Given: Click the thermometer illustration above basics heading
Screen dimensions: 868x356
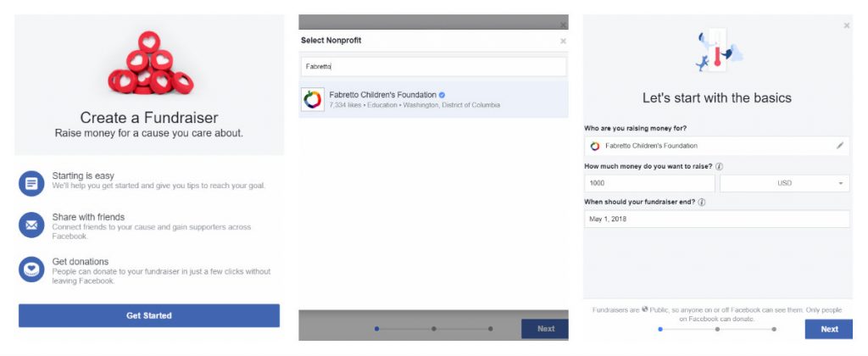Looking at the screenshot, I should pyautogui.click(x=718, y=52).
